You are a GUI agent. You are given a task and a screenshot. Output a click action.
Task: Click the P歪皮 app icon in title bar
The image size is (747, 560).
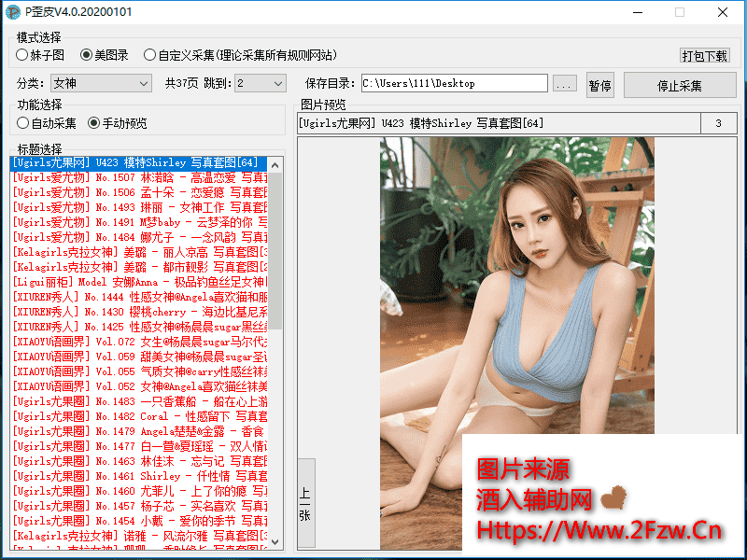pos(13,12)
